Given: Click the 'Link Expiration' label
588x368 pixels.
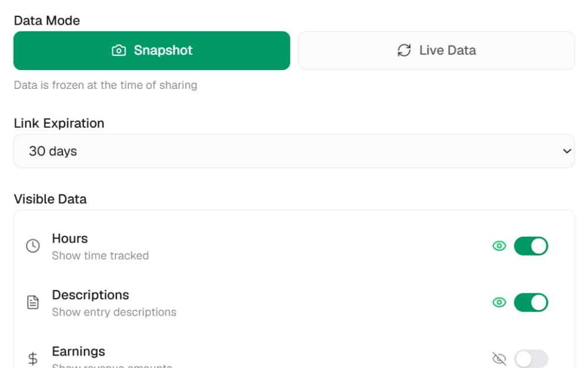Looking at the screenshot, I should click(59, 123).
